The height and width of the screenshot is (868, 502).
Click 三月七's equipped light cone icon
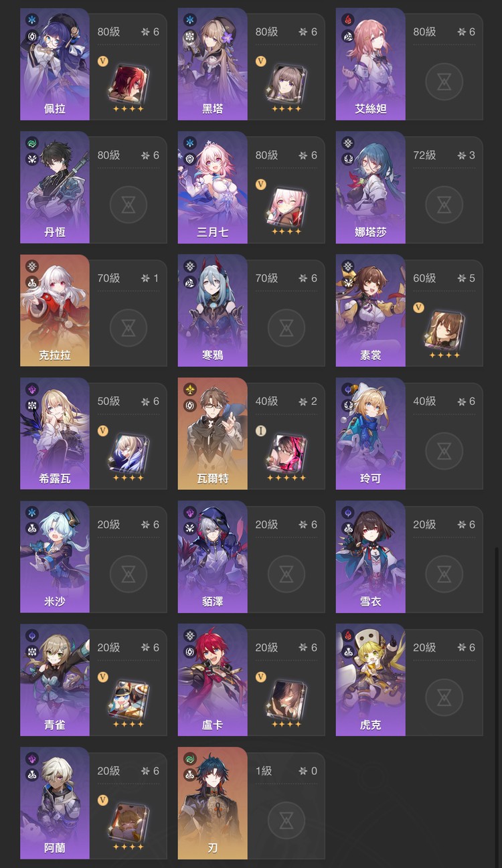[x=286, y=206]
